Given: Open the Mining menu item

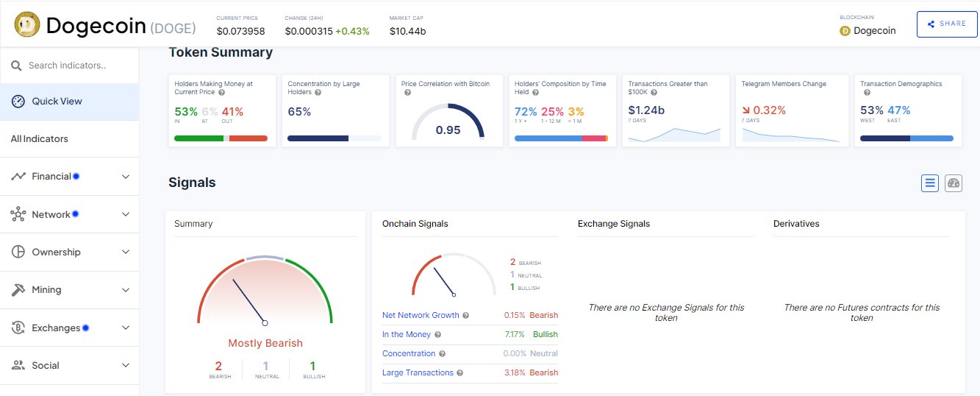Looking at the screenshot, I should click(x=69, y=290).
